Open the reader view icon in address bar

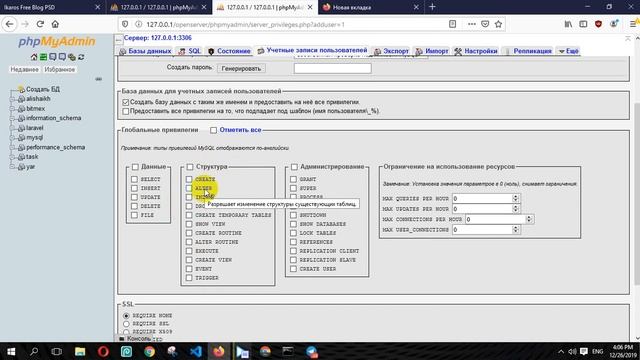tap(453, 24)
